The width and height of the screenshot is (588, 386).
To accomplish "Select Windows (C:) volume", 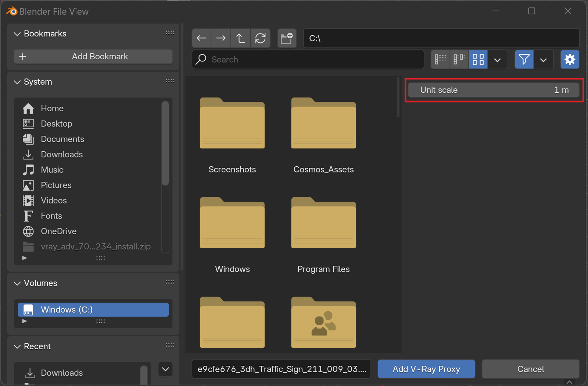I will [x=93, y=310].
